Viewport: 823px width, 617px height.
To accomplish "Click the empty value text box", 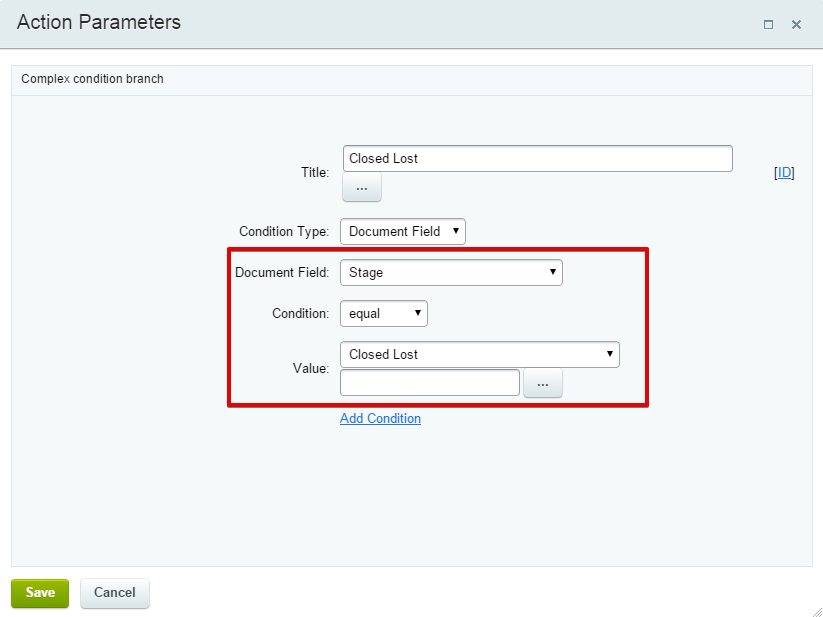I will [x=430, y=382].
